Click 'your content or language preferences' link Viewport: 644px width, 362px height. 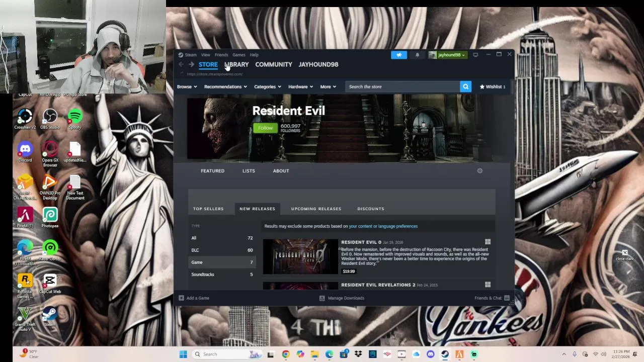click(x=383, y=226)
